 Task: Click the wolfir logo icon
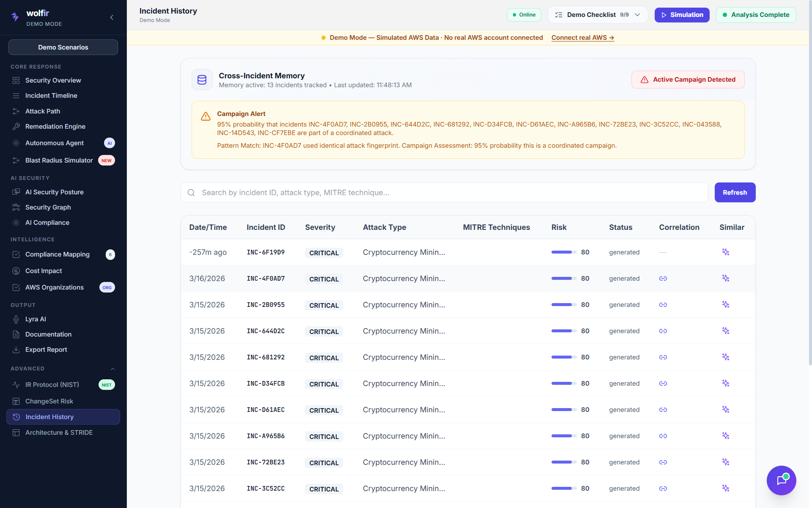pyautogui.click(x=15, y=17)
